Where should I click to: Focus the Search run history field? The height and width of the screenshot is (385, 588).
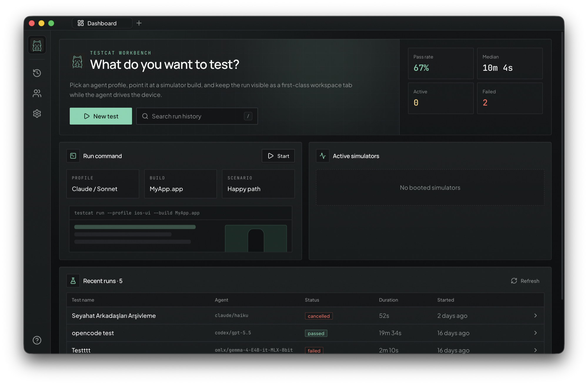197,116
